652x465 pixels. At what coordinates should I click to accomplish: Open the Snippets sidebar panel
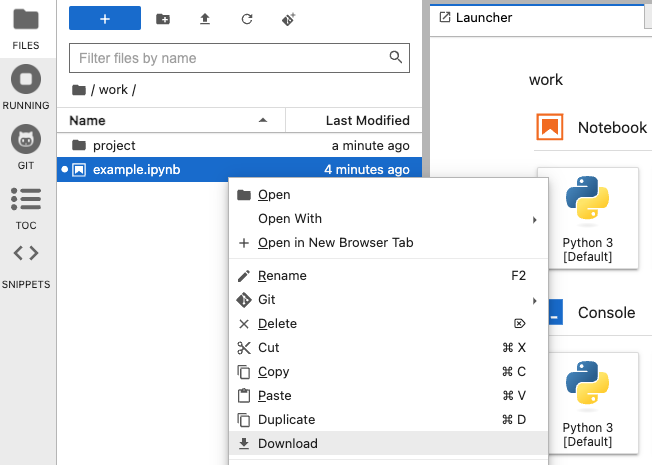pos(26,266)
